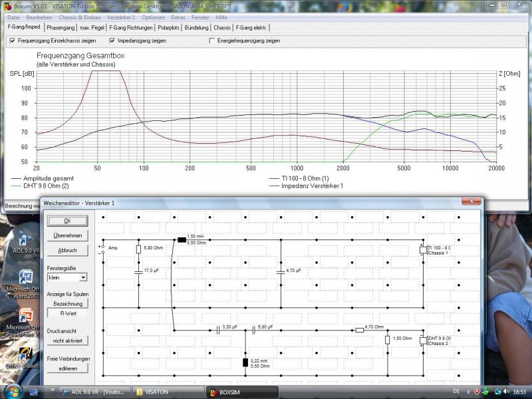The height and width of the screenshot is (399, 532).
Task: Select the 0,22 mH inductor component
Action: [245, 362]
